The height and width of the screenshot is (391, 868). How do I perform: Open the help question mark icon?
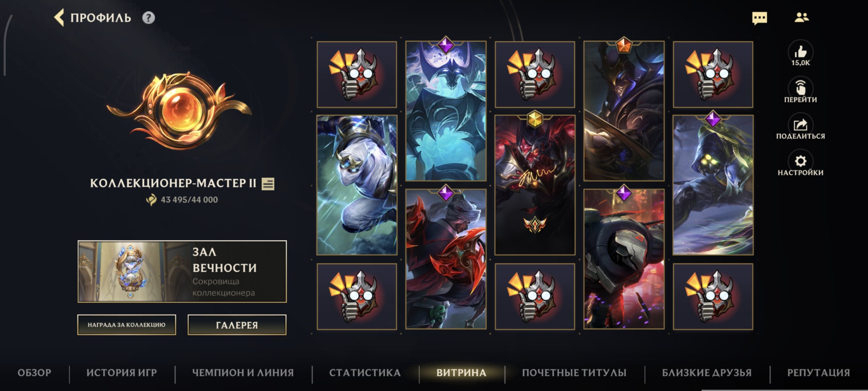click(x=148, y=18)
